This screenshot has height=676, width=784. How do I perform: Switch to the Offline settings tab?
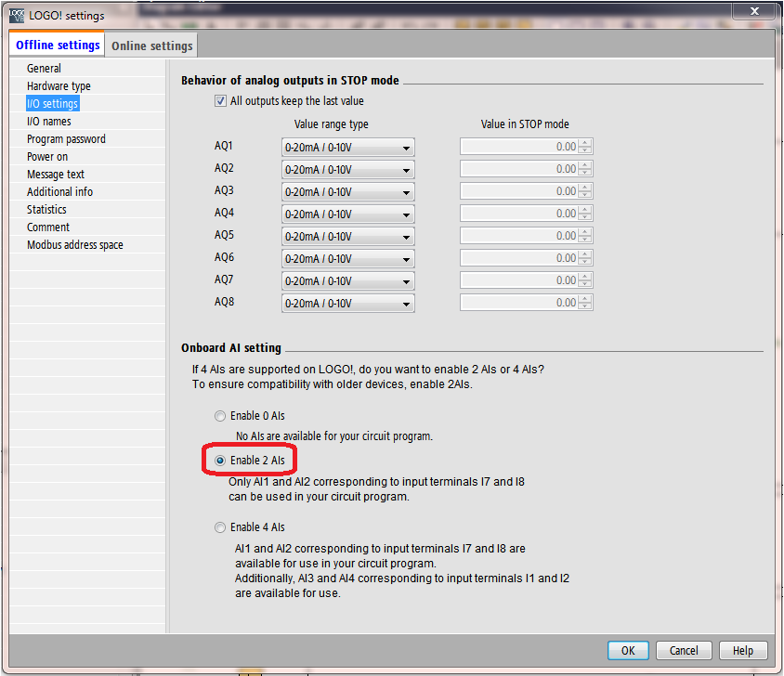point(59,45)
